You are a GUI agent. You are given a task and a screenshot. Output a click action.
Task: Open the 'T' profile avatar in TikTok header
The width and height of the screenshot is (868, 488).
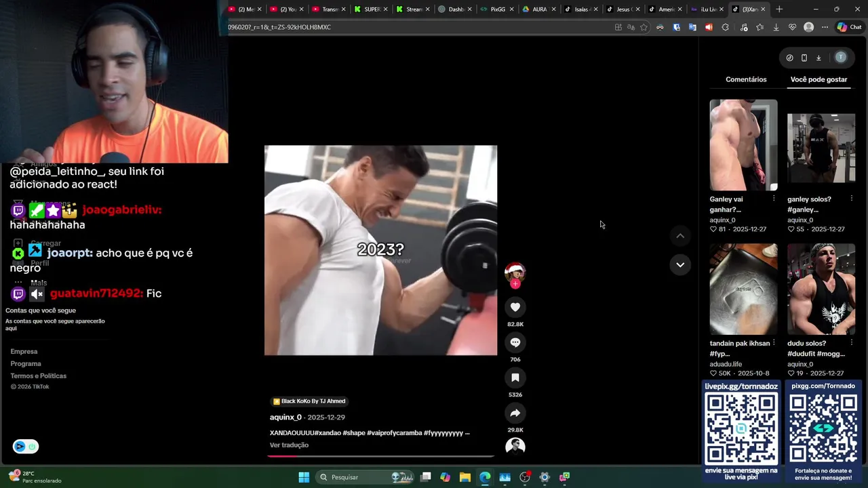841,58
